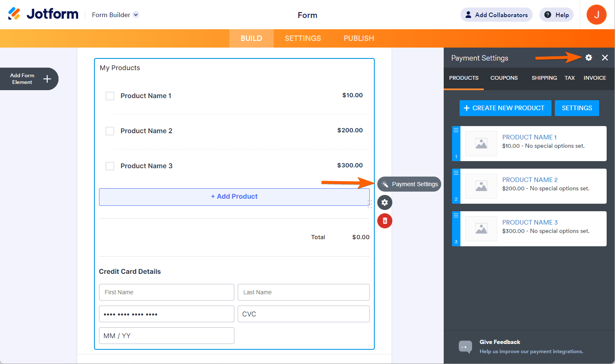Image resolution: width=615 pixels, height=364 pixels.
Task: Open the Form Builder dropdown
Action: coord(115,15)
